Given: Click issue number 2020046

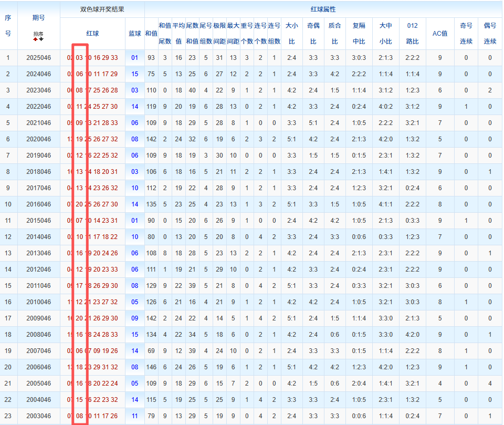Looking at the screenshot, I should (38, 139).
